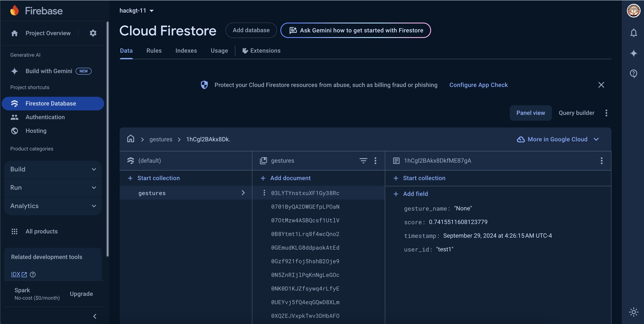Viewport: 644px width, 324px height.
Task: Open three-dot menu for gestures collection
Action: (375, 161)
